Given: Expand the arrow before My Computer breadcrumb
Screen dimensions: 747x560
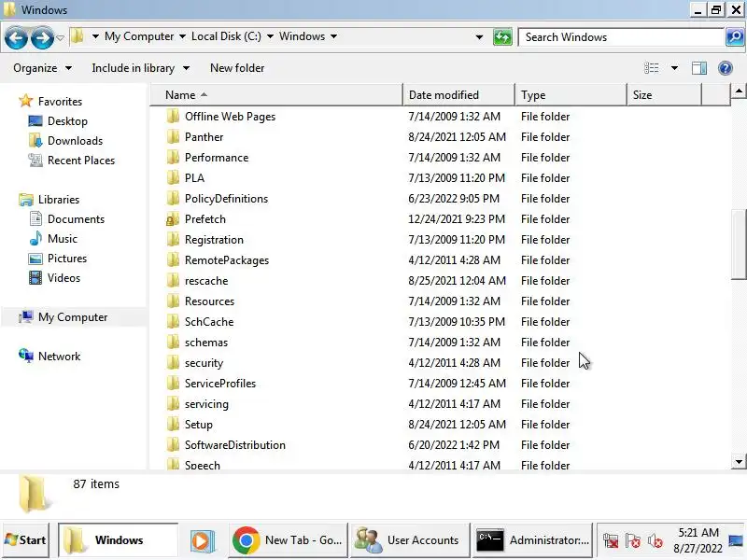Looking at the screenshot, I should pyautogui.click(x=95, y=36).
